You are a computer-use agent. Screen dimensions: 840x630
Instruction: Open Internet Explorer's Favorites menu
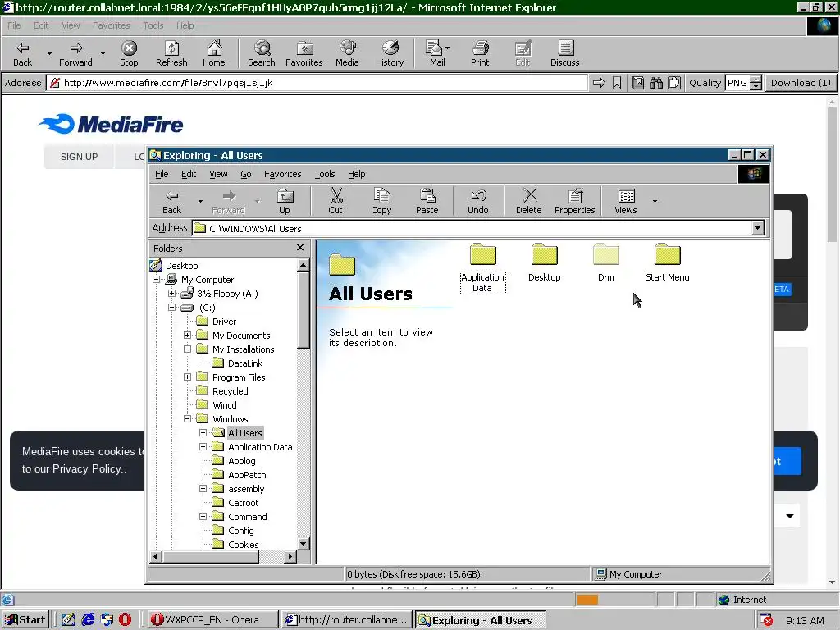coord(112,25)
